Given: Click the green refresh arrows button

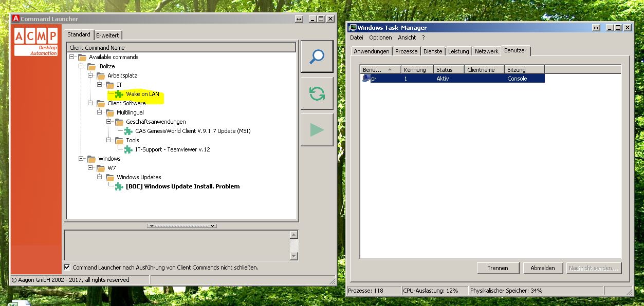Looking at the screenshot, I should coord(317,93).
